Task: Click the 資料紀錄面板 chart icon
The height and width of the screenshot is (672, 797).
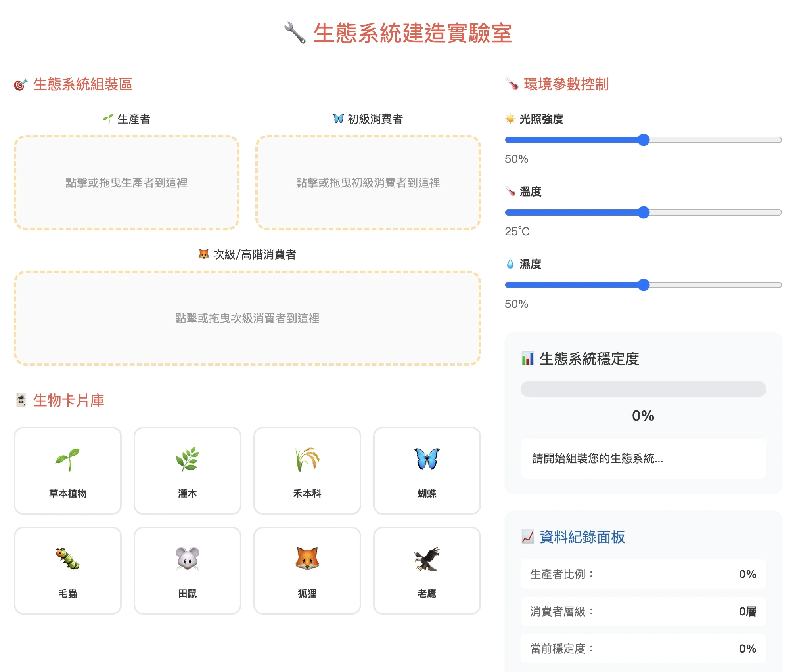Action: click(528, 537)
